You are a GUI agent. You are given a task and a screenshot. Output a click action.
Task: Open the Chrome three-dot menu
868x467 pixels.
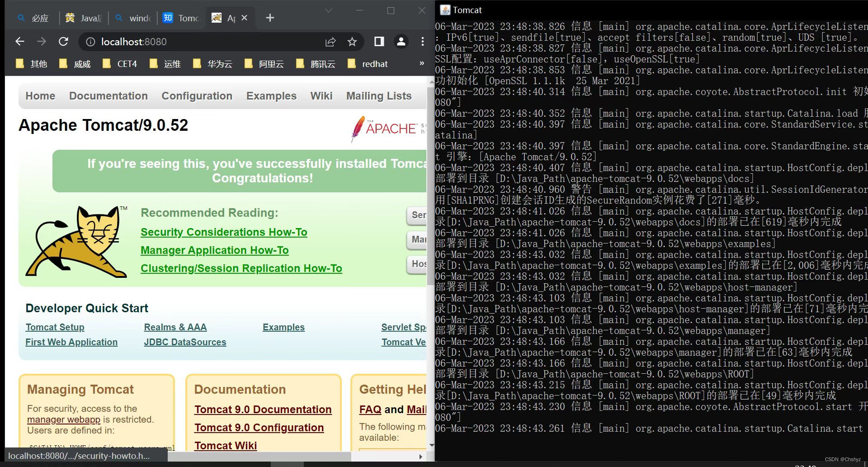(422, 42)
